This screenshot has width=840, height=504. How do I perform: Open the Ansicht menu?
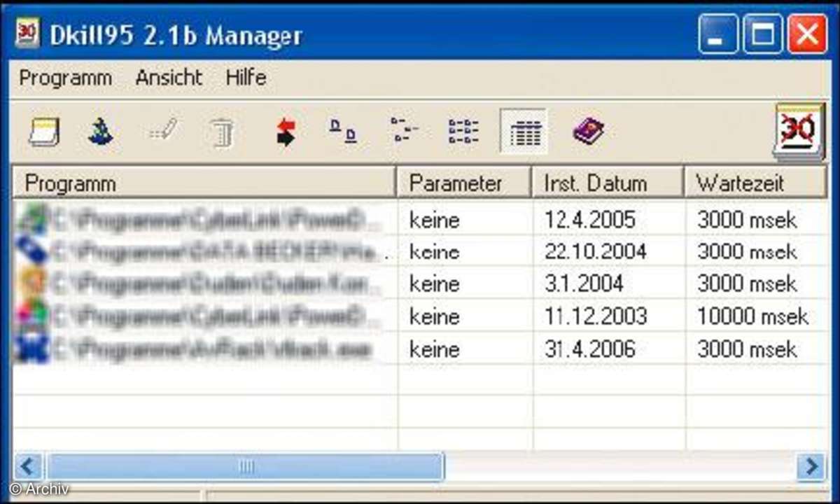point(169,78)
